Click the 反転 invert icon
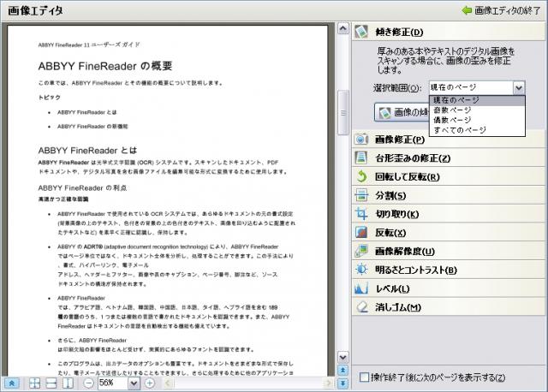Screen dimensions: 548x392 [x=361, y=232]
